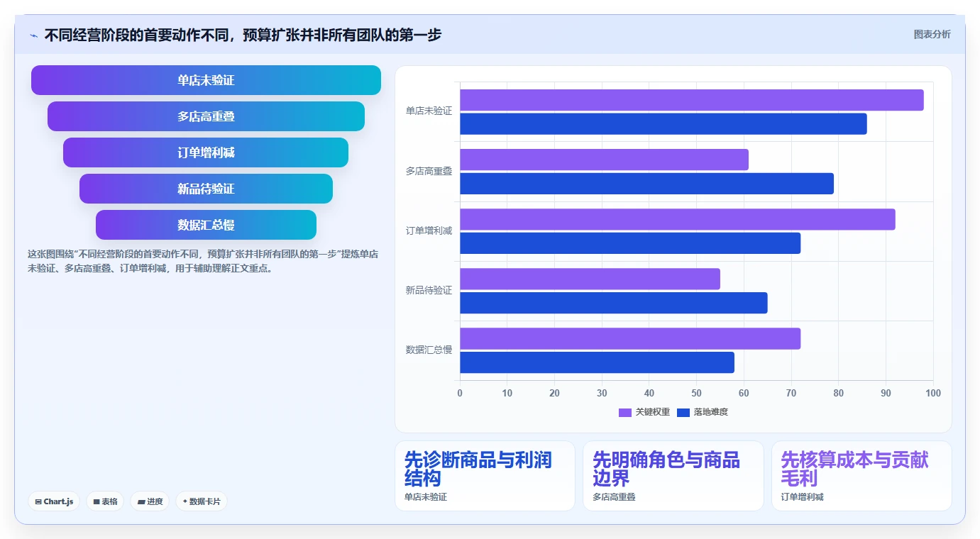
Task: Click the blue 新品待验证 落地难度 bar
Action: tap(614, 303)
